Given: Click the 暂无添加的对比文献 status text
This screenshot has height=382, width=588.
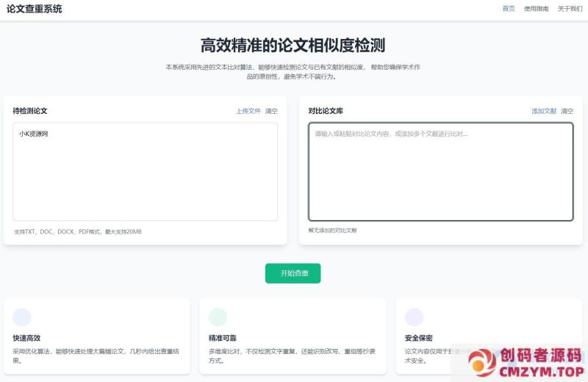Looking at the screenshot, I should (333, 230).
